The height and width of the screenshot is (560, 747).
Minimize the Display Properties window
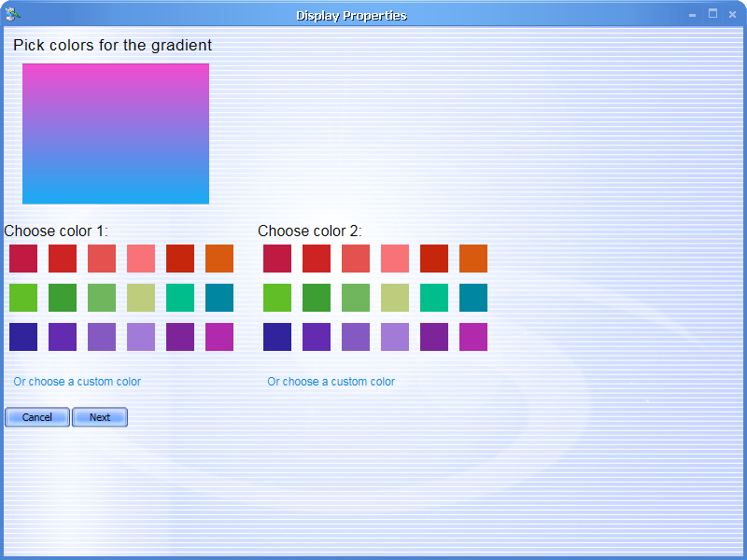click(x=692, y=15)
